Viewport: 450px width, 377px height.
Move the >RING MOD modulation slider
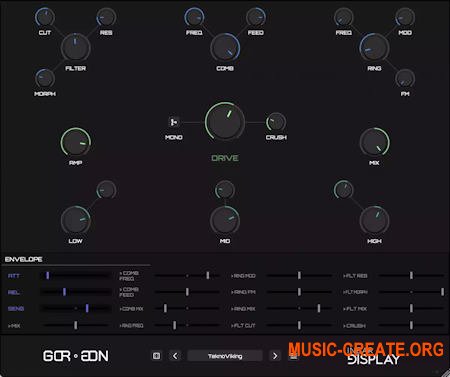coord(299,275)
